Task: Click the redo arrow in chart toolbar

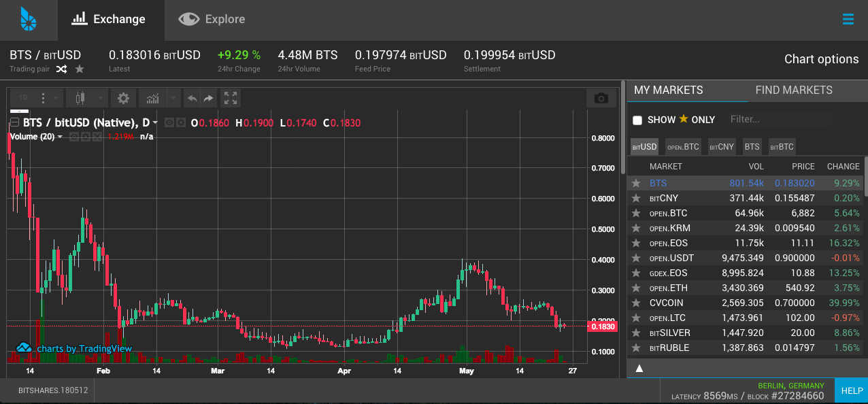Action: click(208, 99)
